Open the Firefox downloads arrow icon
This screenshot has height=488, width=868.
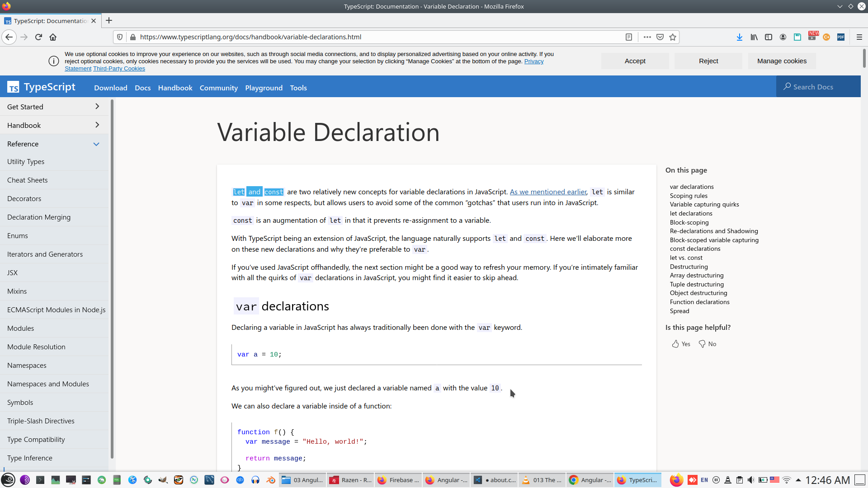(x=739, y=37)
